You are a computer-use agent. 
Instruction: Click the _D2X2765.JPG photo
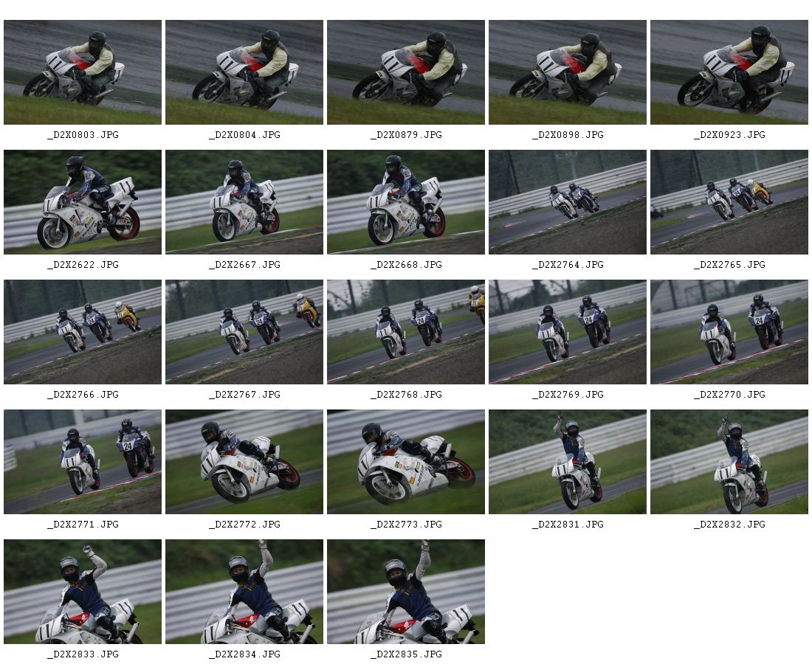pos(729,202)
